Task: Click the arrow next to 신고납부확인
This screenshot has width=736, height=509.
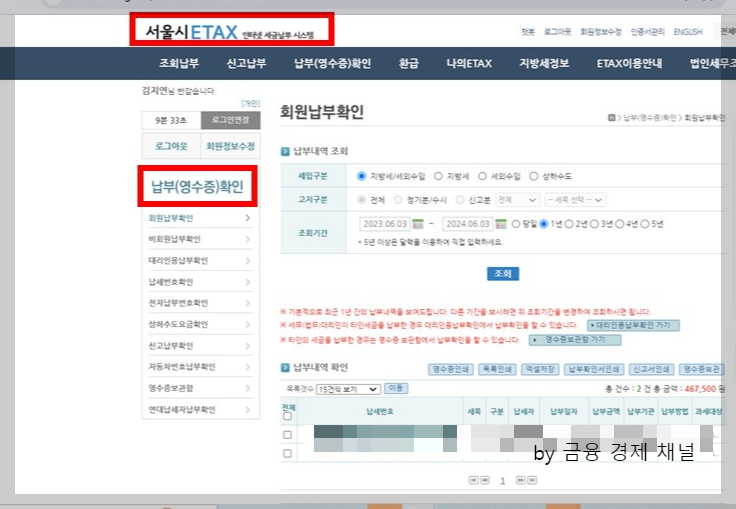Action: click(x=247, y=346)
